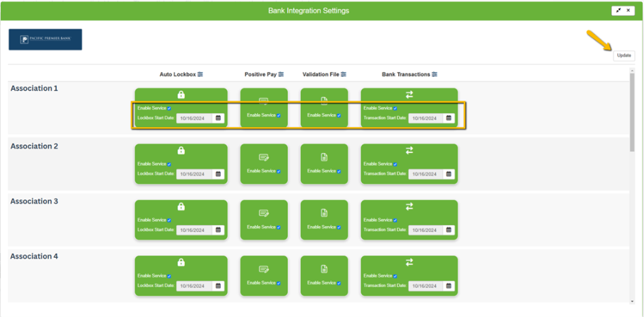Click Association 2 Bank Transactions arrows icon
The image size is (644, 317).
pos(409,150)
